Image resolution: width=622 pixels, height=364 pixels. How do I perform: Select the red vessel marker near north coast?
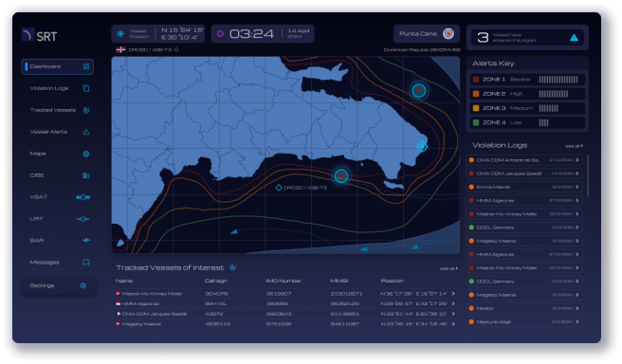pyautogui.click(x=418, y=91)
